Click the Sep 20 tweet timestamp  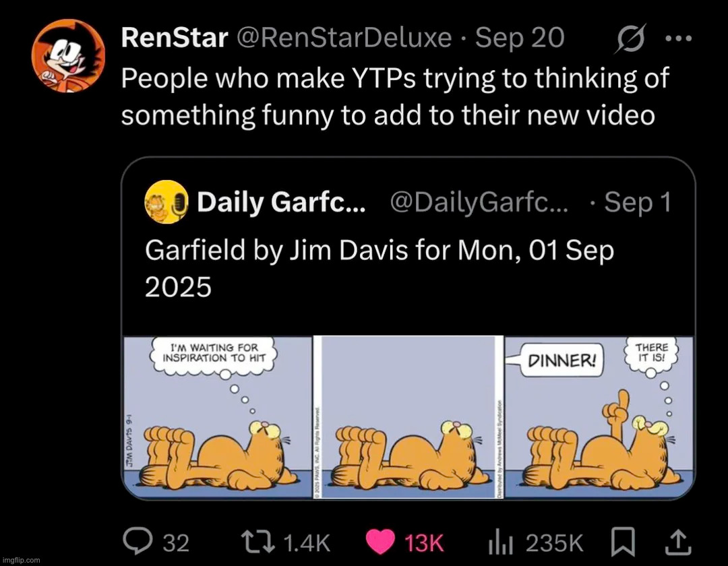pyautogui.click(x=519, y=38)
